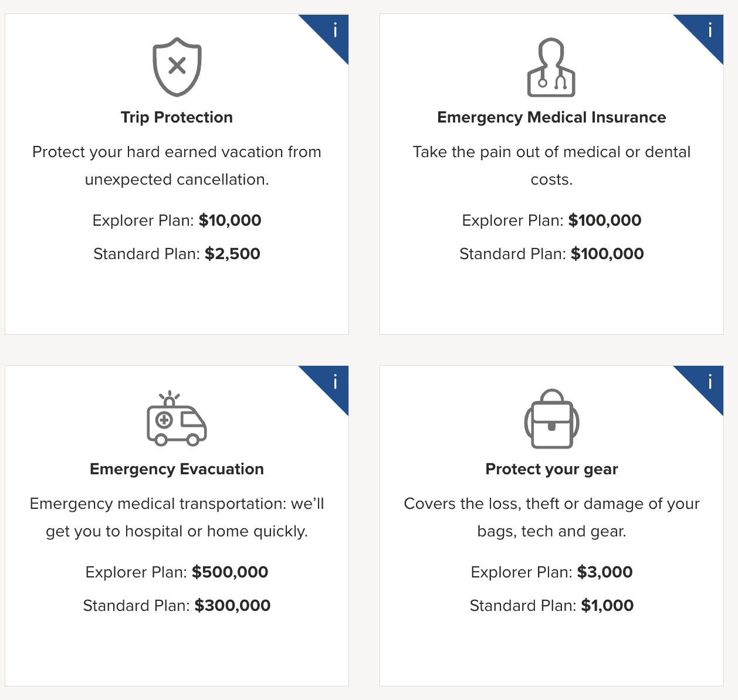Select Standard Plan $1,000 under Protect your gear
Image resolution: width=738 pixels, height=700 pixels.
(551, 606)
